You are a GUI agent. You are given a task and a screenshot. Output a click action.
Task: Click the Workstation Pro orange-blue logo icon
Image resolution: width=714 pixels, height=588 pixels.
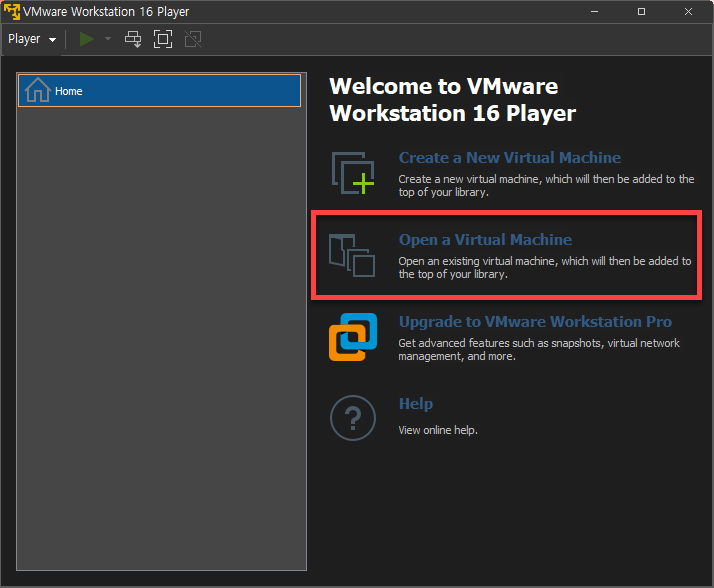pyautogui.click(x=353, y=337)
